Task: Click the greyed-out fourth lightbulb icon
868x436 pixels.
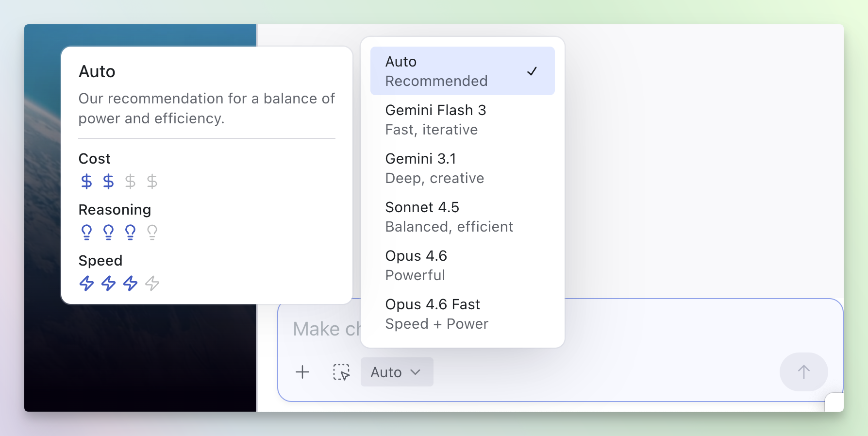Action: pos(152,232)
